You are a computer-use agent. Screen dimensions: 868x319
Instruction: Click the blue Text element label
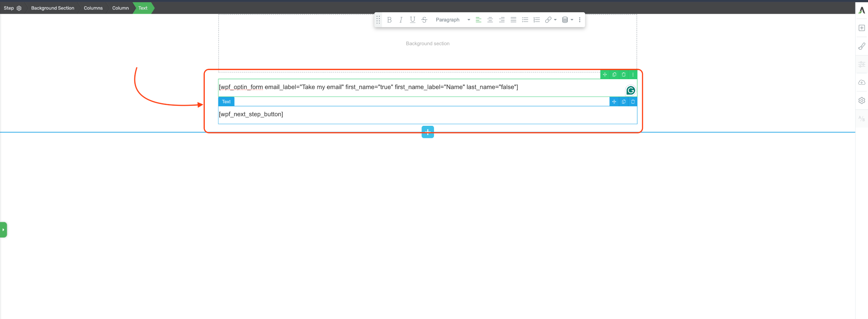click(x=226, y=102)
